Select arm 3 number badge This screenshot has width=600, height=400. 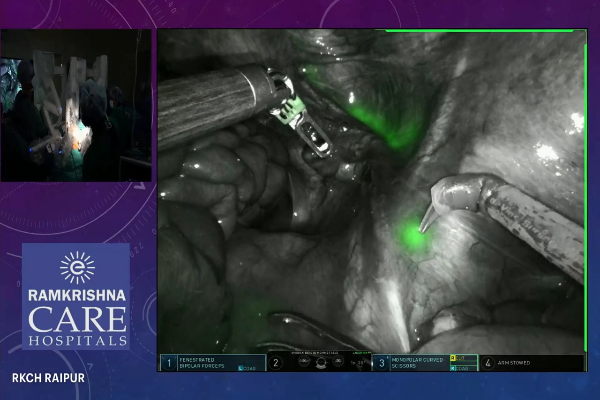[382, 363]
